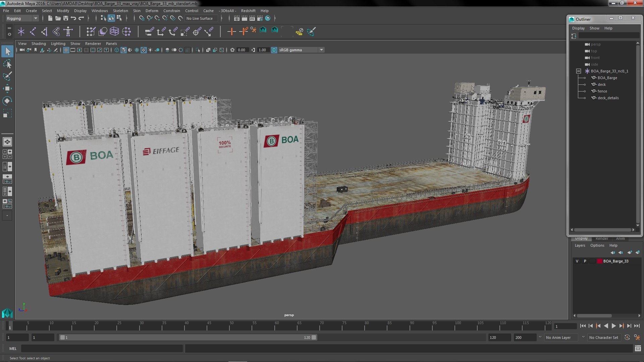Viewport: 644px width, 362px height.
Task: Choose the Paint Selection tool
Action: pyautogui.click(x=7, y=76)
